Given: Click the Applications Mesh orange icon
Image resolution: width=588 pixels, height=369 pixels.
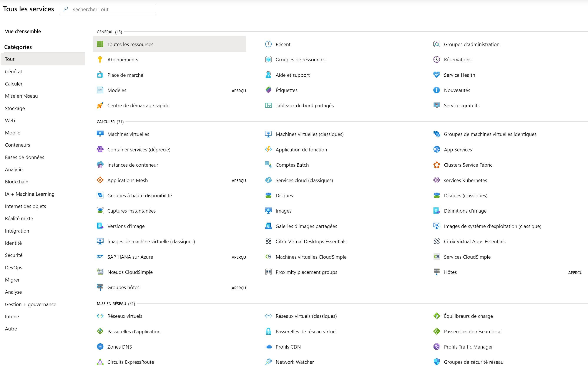Looking at the screenshot, I should tap(100, 180).
